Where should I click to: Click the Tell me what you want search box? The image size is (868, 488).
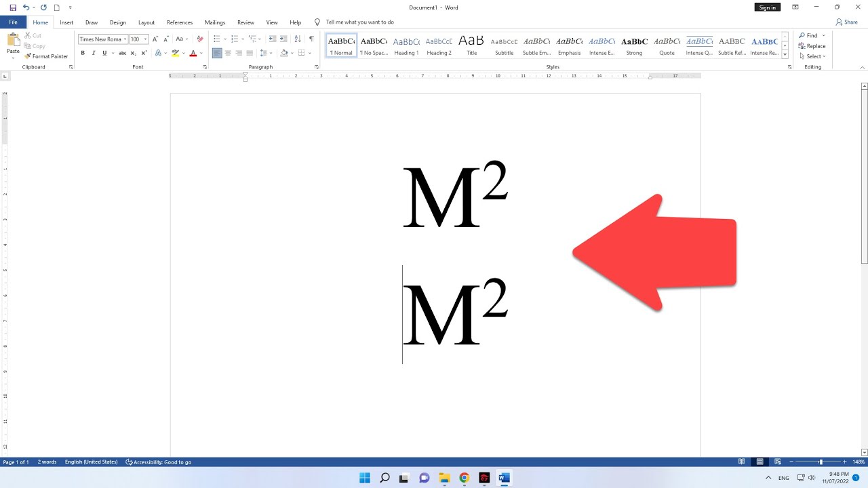tap(359, 22)
